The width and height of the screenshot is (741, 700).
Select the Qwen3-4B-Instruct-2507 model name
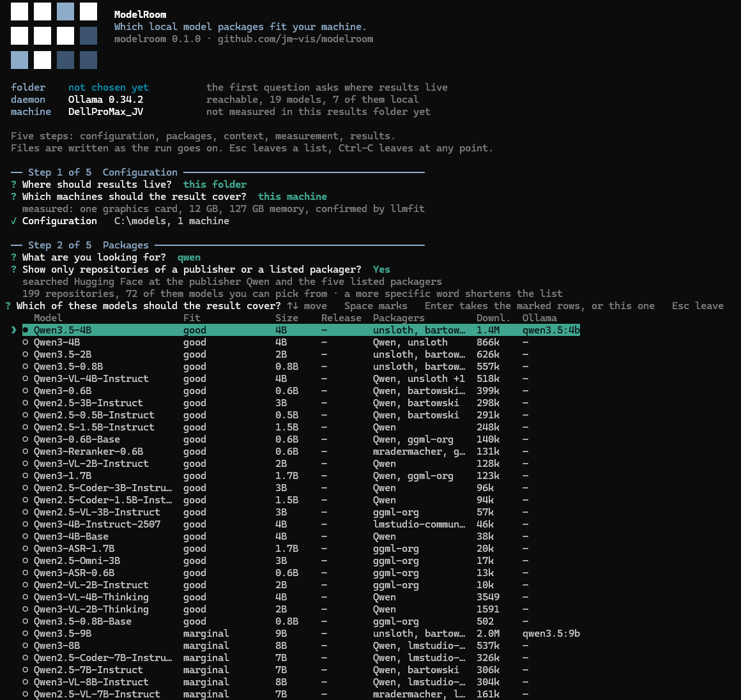coord(97,524)
